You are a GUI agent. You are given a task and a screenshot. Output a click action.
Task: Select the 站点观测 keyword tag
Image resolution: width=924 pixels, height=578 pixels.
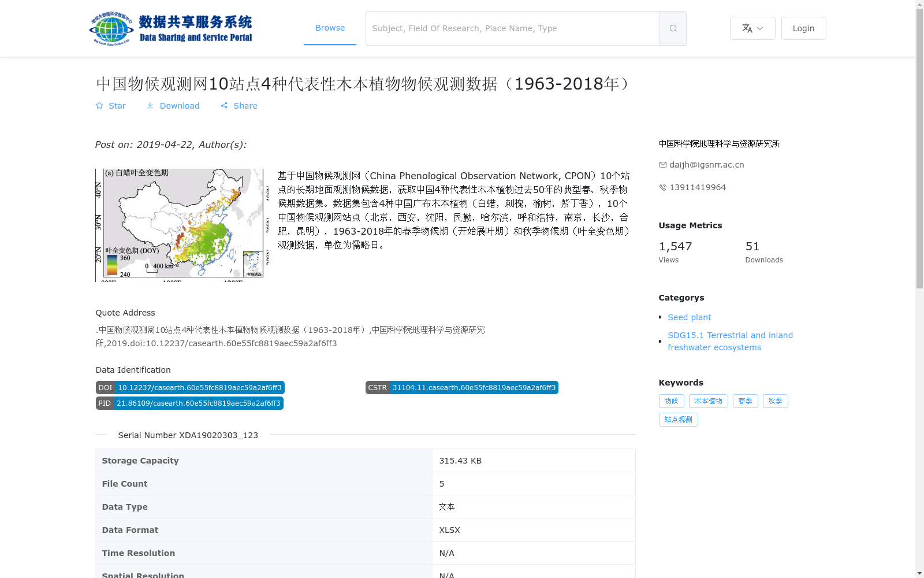tap(678, 420)
